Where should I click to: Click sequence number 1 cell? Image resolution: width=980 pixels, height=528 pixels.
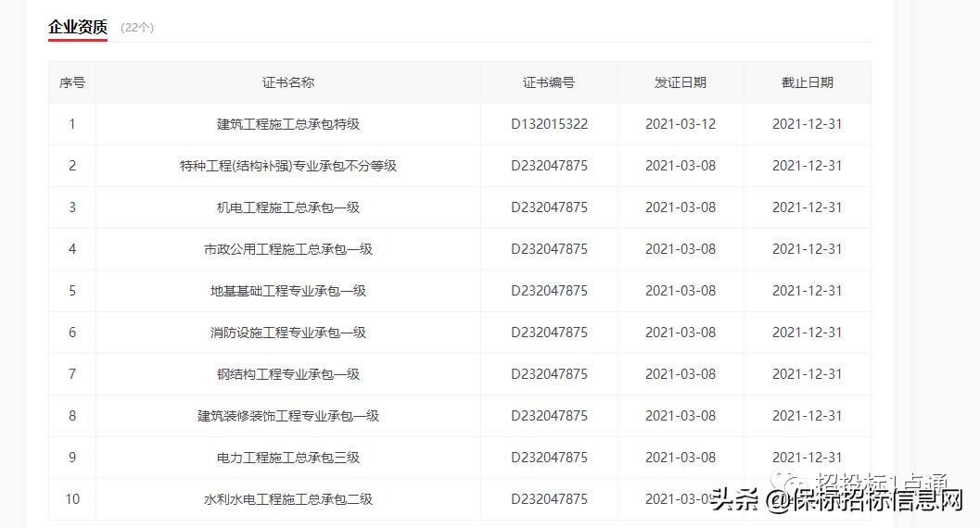click(72, 124)
